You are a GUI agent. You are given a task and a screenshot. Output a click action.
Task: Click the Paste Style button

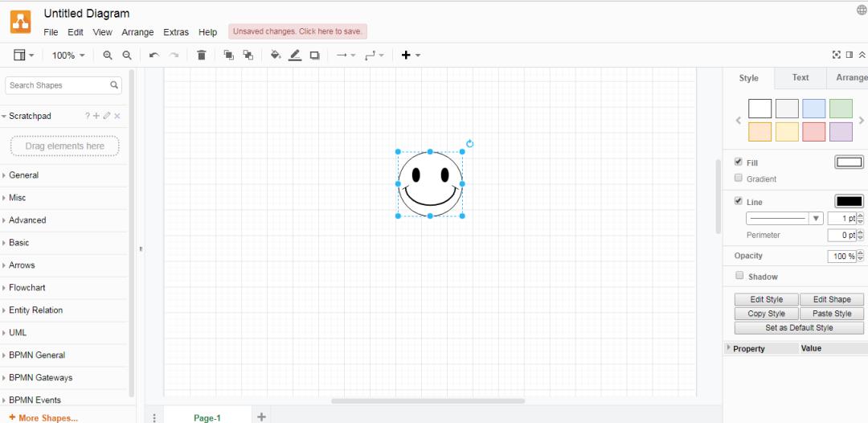coord(832,314)
